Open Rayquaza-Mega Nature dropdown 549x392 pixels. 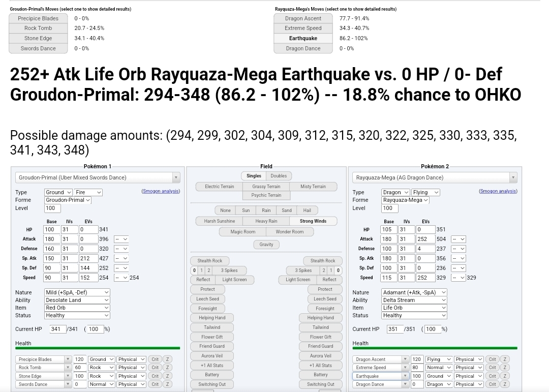coord(414,292)
